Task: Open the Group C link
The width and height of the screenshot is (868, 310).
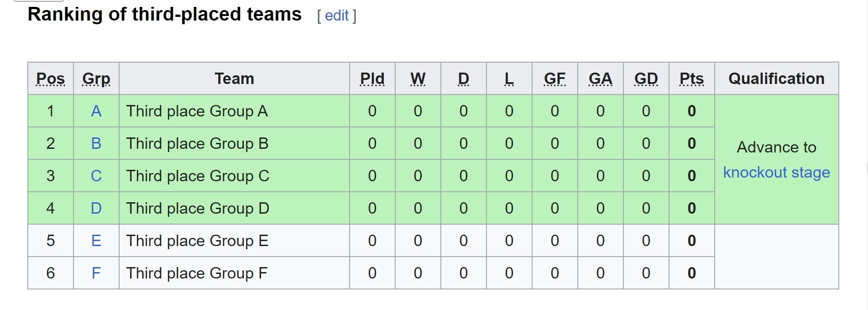Action: click(96, 176)
